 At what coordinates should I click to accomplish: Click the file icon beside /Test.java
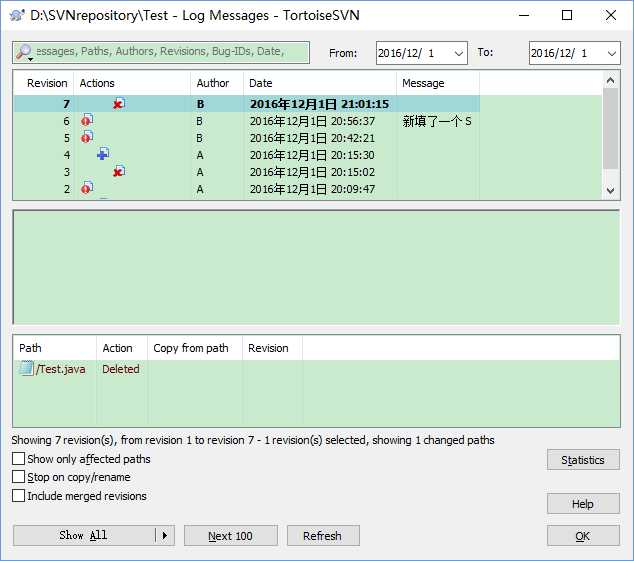(x=26, y=368)
